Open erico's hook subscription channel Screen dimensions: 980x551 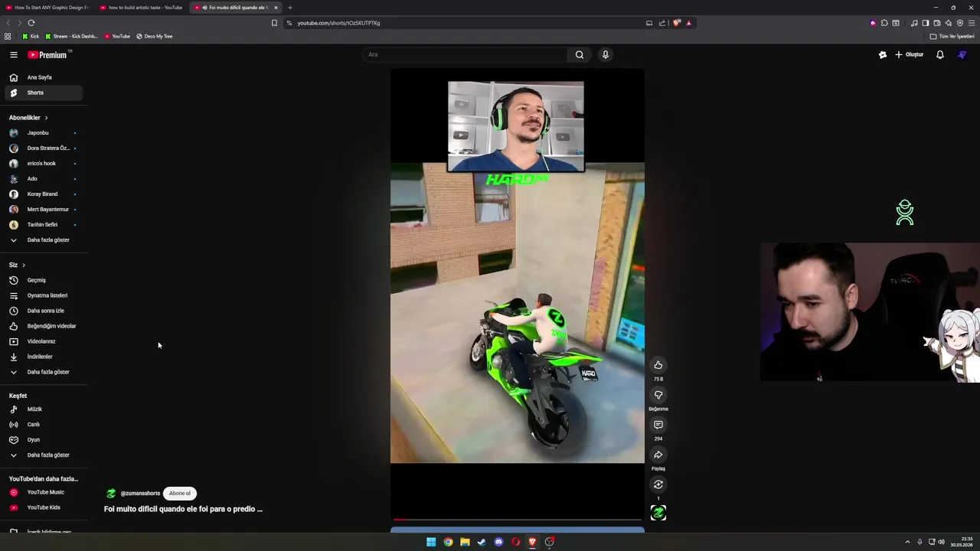43,163
